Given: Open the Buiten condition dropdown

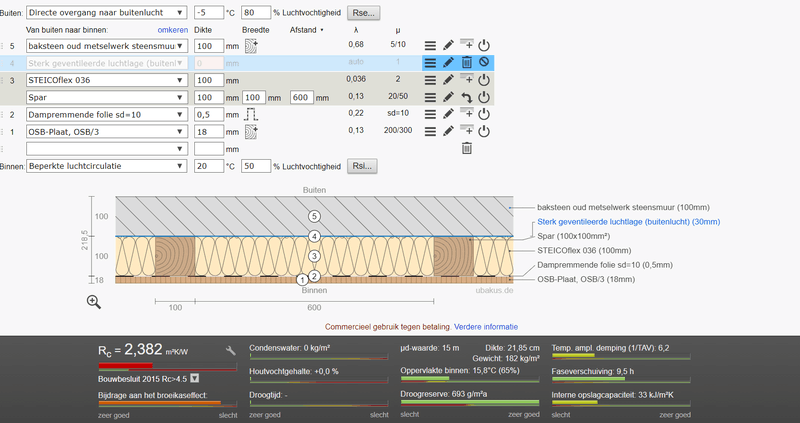Looking at the screenshot, I should point(106,13).
